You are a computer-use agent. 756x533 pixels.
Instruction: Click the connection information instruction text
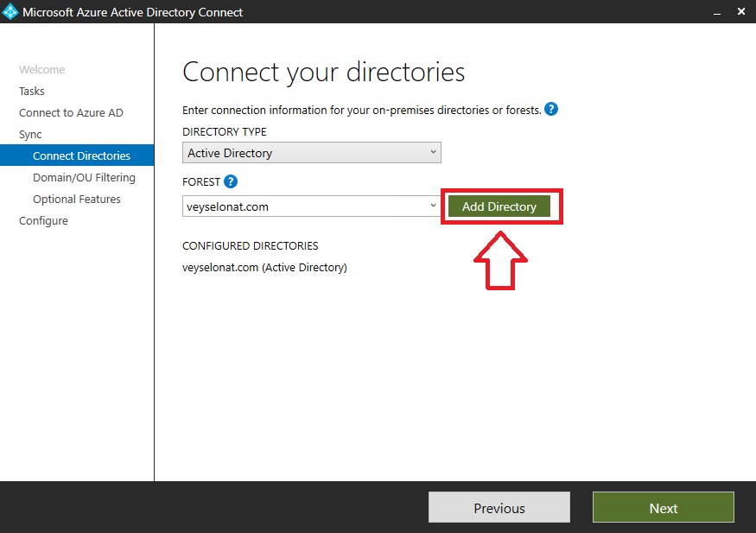[362, 110]
